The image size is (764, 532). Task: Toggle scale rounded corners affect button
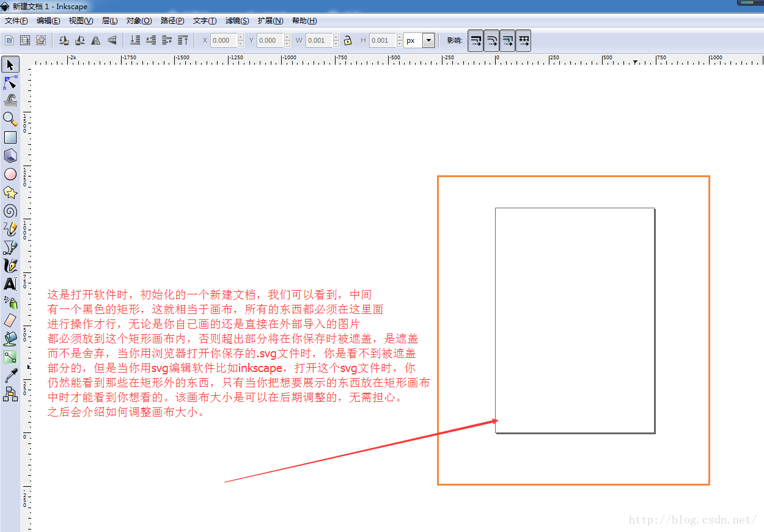pyautogui.click(x=491, y=41)
